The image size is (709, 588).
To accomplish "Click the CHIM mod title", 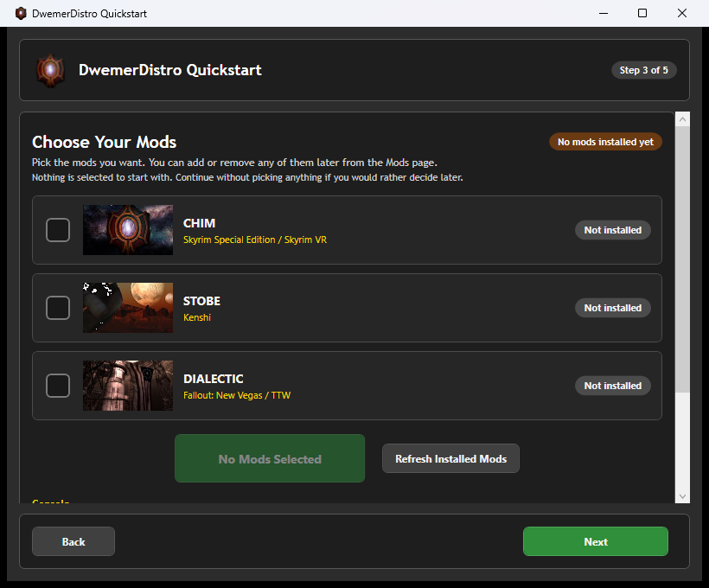I will point(200,223).
